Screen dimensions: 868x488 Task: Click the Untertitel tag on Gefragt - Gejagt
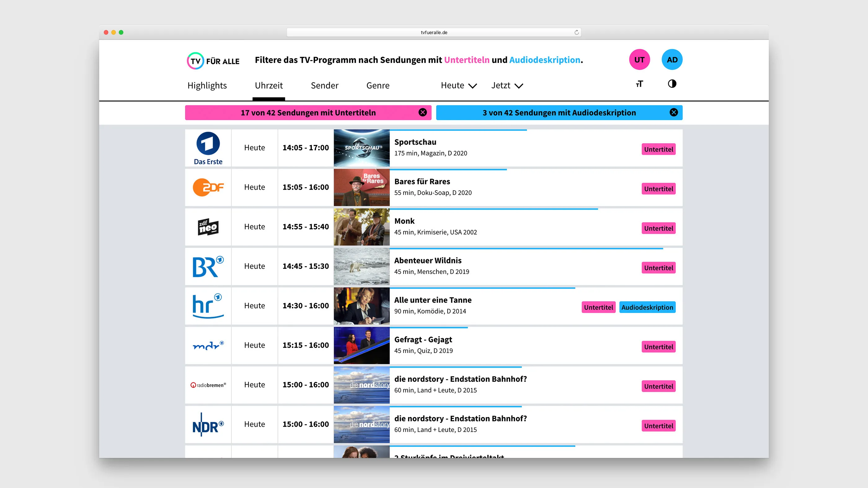[658, 347]
